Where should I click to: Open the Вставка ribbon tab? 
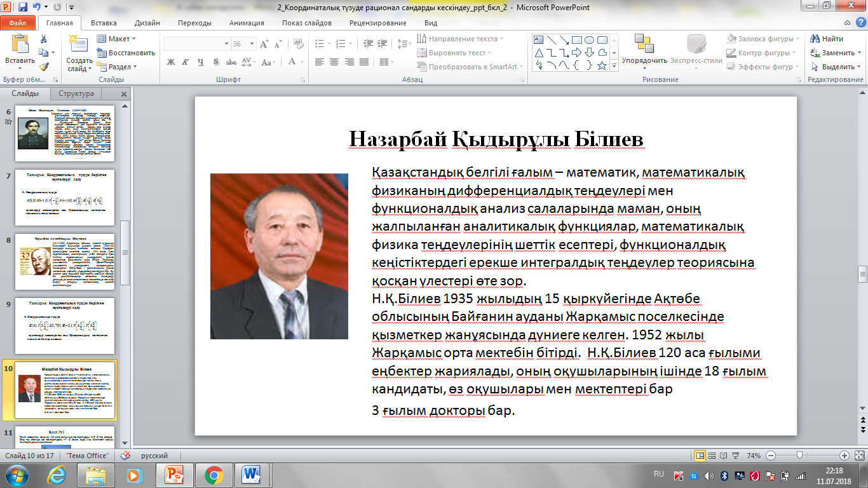pyautogui.click(x=103, y=23)
